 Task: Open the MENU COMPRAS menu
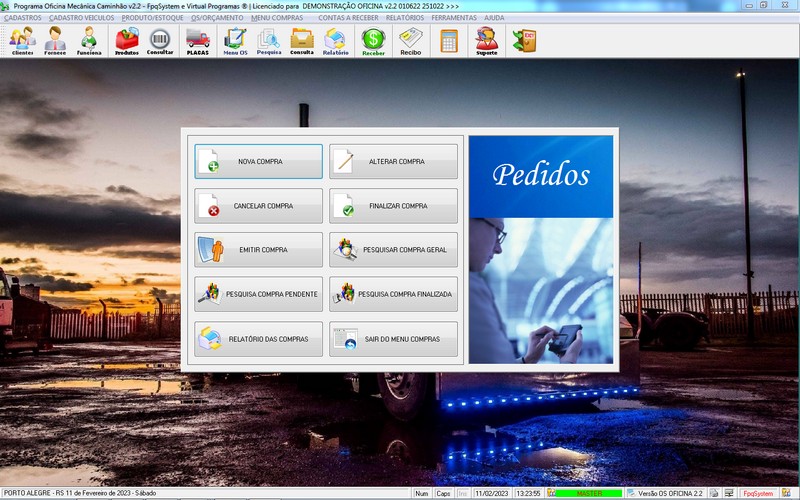point(277,18)
